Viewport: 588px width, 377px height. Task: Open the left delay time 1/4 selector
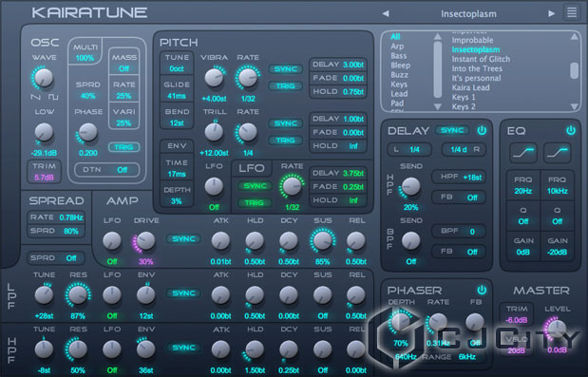409,149
